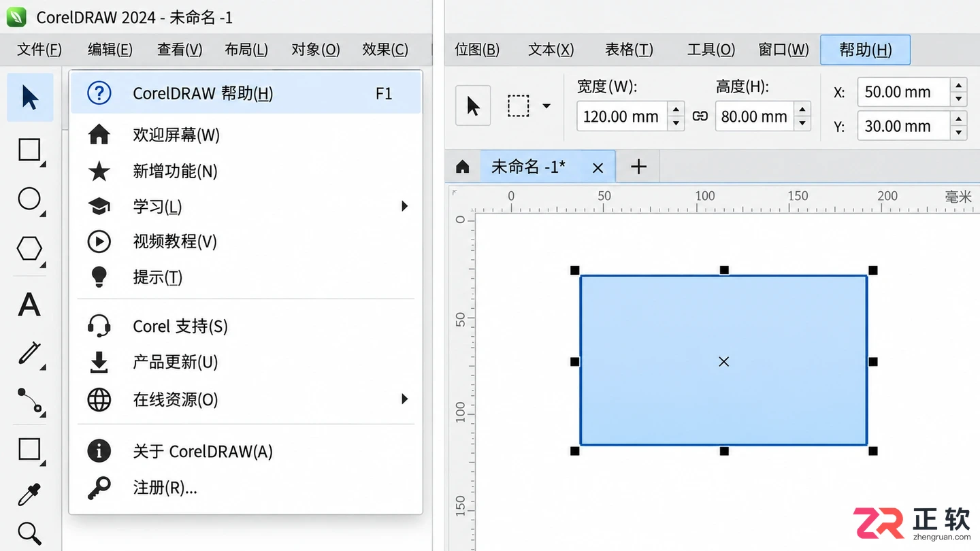Decrease height with down stepper arrow
Image resolution: width=980 pixels, height=551 pixels.
click(802, 124)
